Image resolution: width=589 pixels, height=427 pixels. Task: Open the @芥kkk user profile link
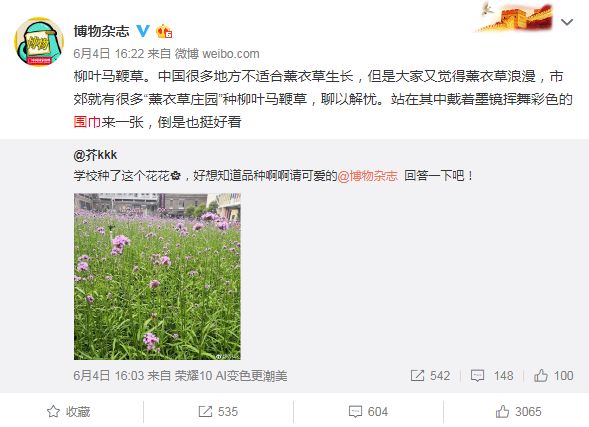[95, 155]
